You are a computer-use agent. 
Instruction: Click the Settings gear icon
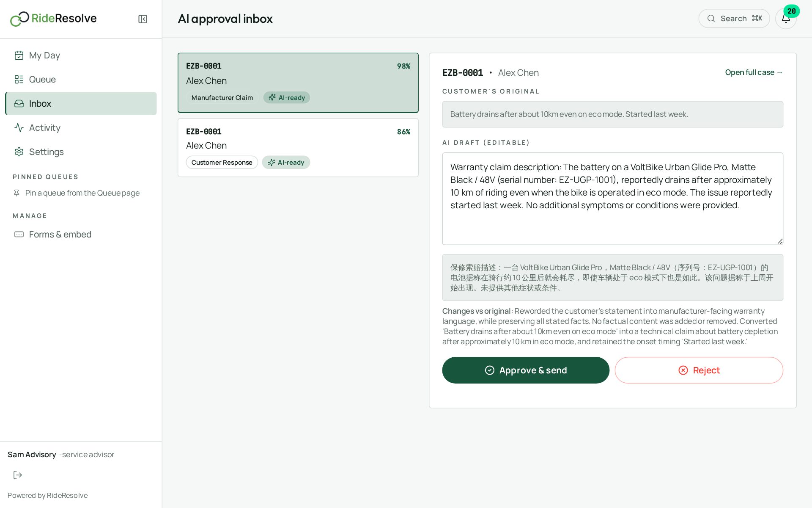click(x=19, y=152)
